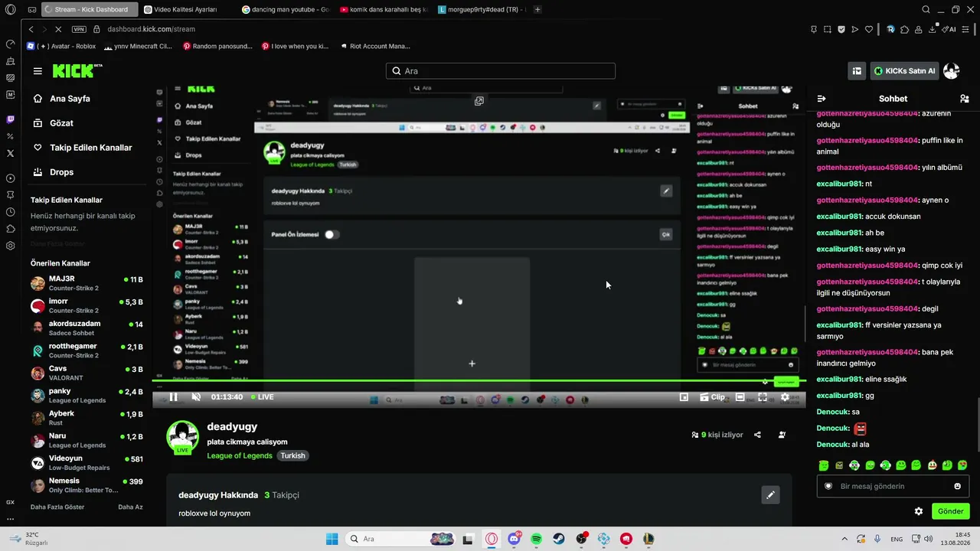The image size is (980, 551).
Task: Edit the deadyugy Hakkında section
Action: click(x=770, y=495)
